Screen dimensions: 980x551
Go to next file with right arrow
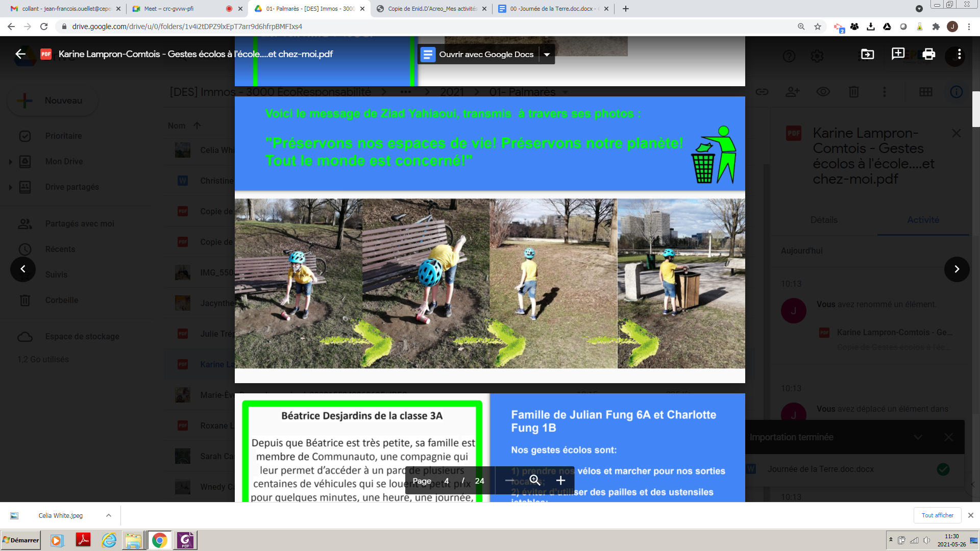957,269
